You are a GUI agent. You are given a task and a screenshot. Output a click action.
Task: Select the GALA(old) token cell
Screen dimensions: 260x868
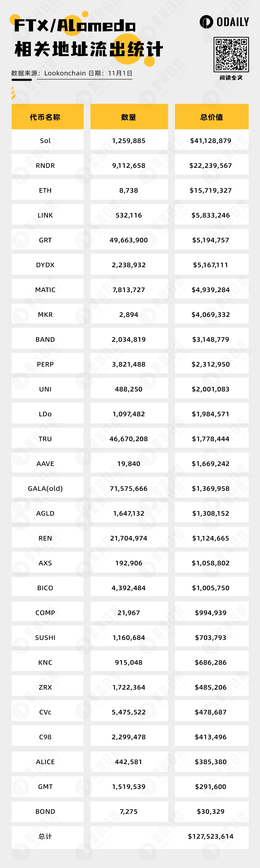tap(45, 489)
